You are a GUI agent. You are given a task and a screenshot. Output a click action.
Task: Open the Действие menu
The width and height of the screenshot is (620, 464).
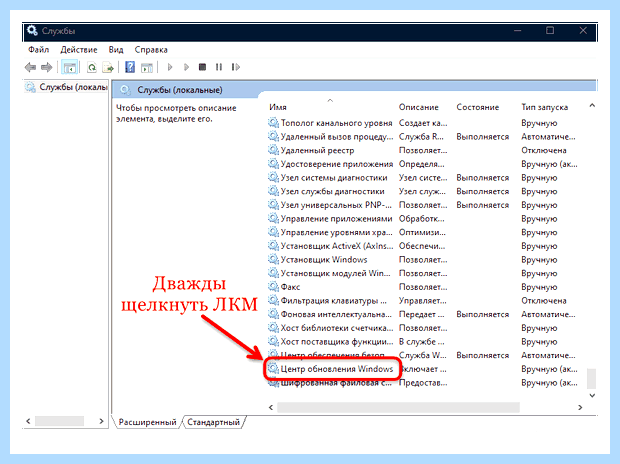pos(79,50)
